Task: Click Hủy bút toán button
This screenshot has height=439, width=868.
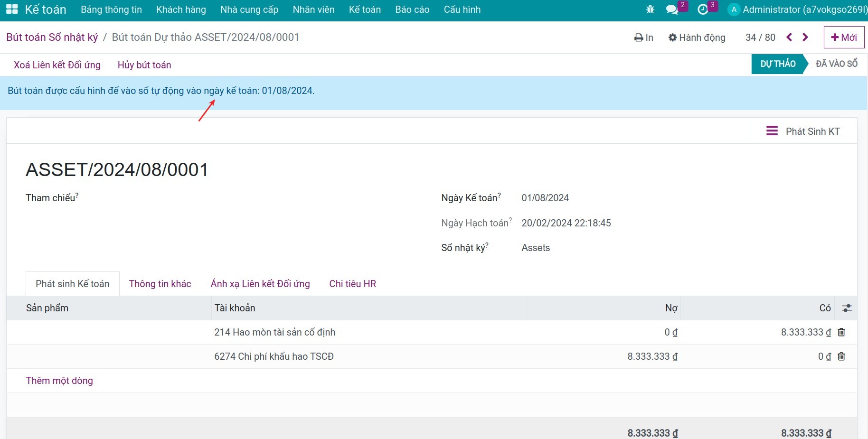Action: tap(144, 65)
